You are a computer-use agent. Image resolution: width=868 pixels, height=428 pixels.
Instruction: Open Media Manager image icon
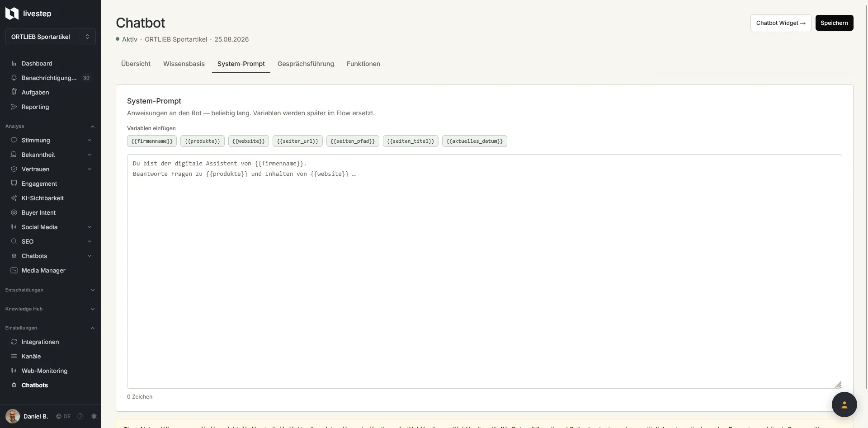click(14, 271)
